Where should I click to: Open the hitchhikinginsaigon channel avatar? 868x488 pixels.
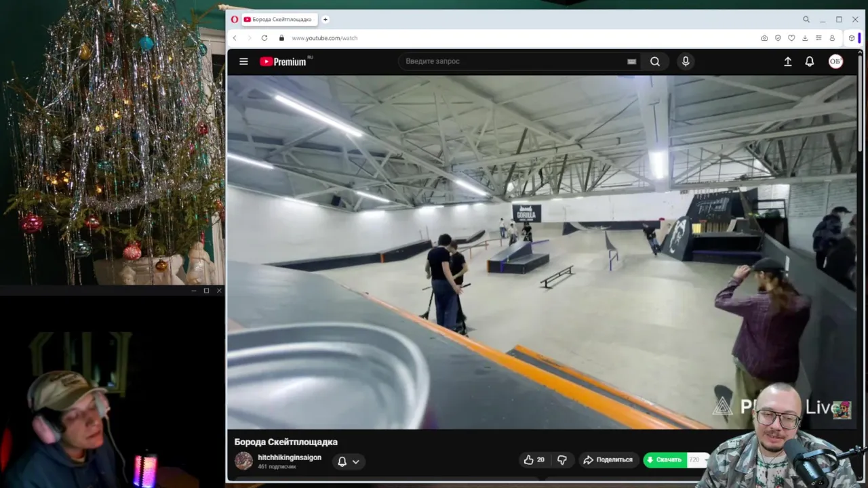tap(243, 461)
